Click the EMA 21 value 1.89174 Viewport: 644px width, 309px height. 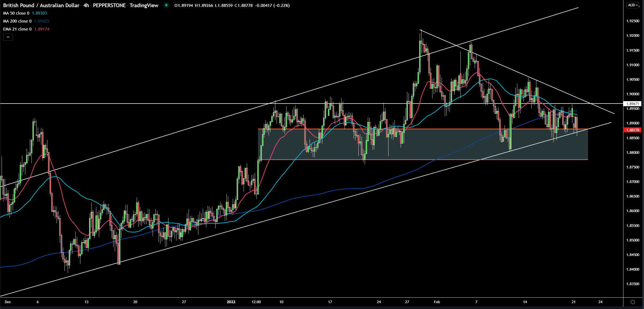point(42,29)
